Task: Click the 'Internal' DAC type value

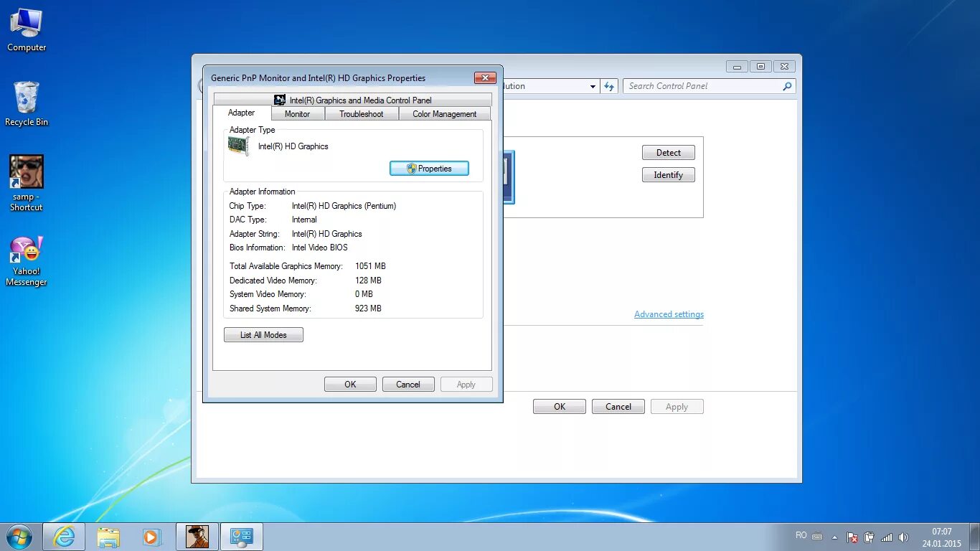Action: click(x=304, y=220)
